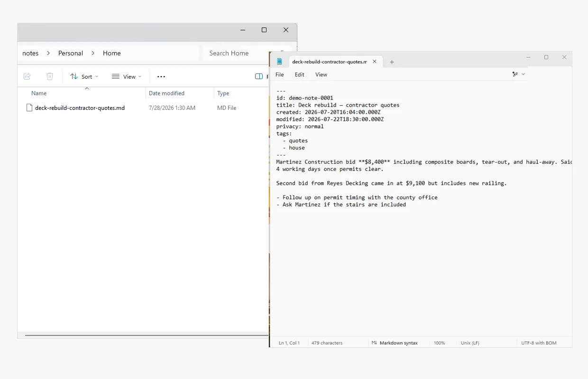Viewport: 588px width, 379px height.
Task: Open the File menu in Notepad
Action: (280, 74)
